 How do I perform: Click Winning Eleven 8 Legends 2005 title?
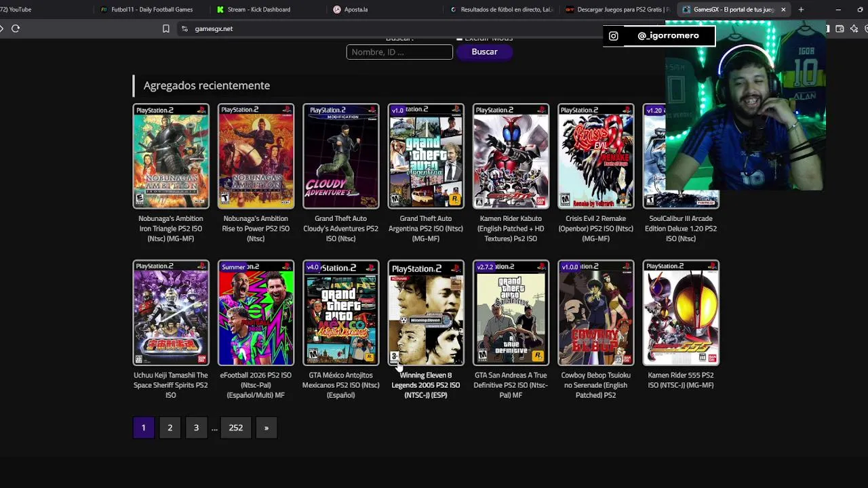point(426,385)
